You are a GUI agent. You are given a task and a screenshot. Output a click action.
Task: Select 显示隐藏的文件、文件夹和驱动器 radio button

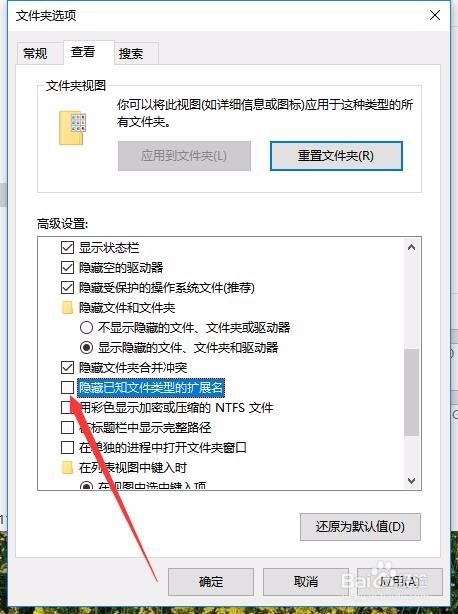[86, 347]
